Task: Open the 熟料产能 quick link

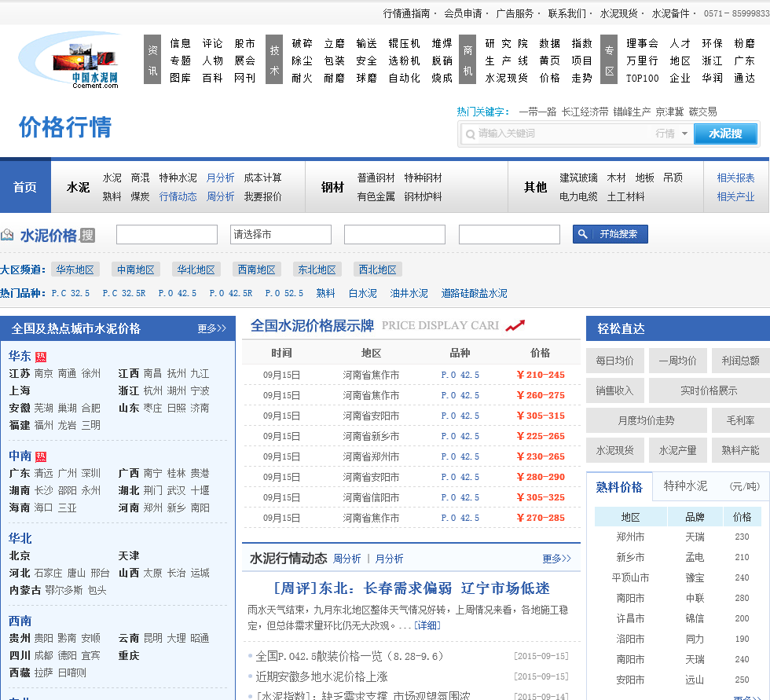Action: (740, 450)
